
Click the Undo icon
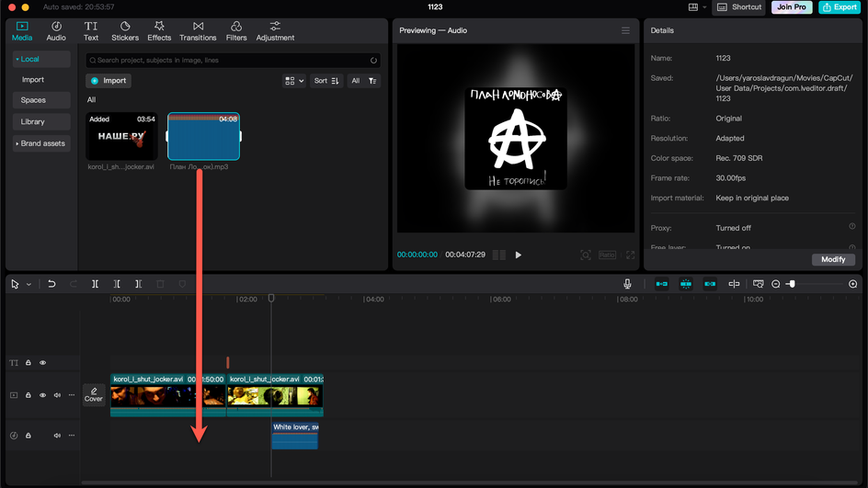[51, 284]
